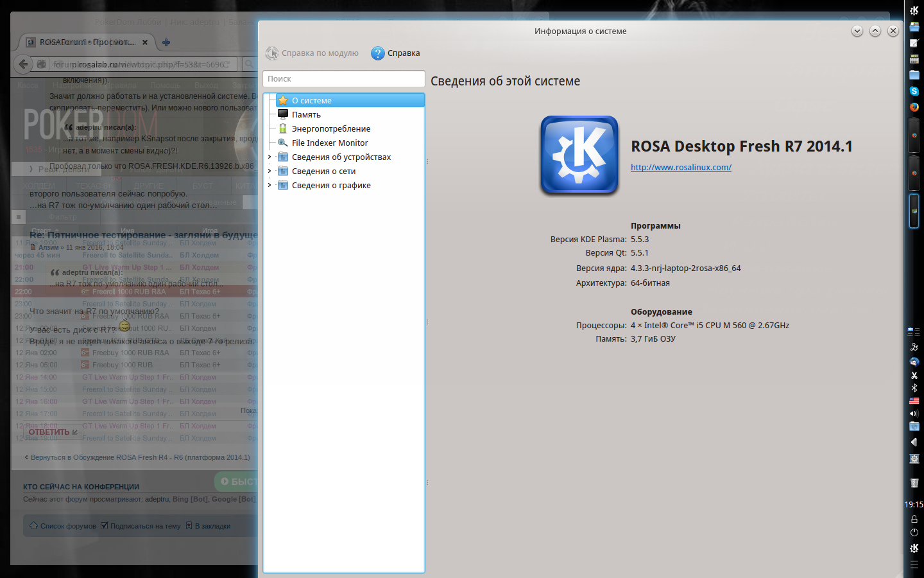Click 'В закладки' link on forum page
The width and height of the screenshot is (924, 578).
coord(209,526)
